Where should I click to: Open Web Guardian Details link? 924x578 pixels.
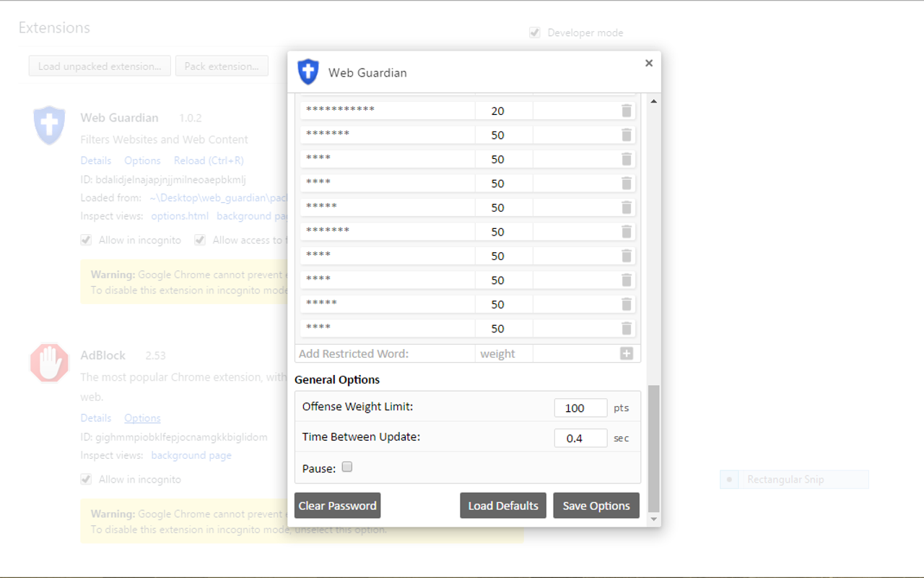pyautogui.click(x=96, y=160)
